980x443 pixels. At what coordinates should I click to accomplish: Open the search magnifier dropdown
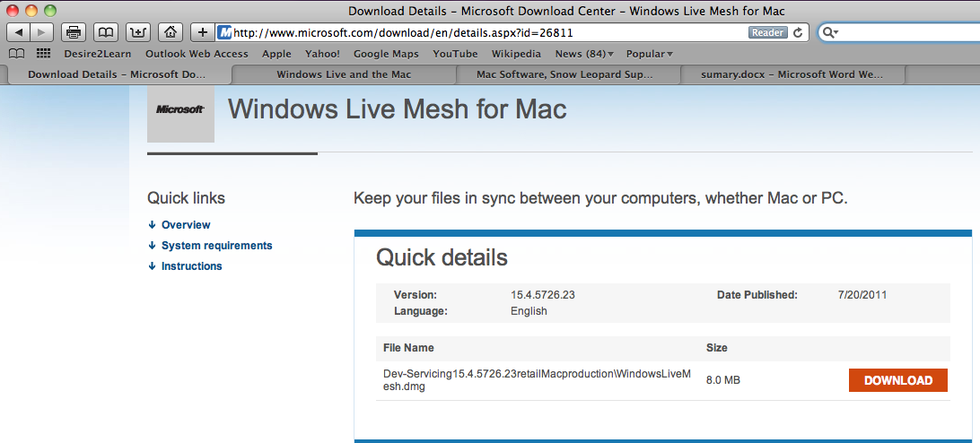tap(832, 32)
